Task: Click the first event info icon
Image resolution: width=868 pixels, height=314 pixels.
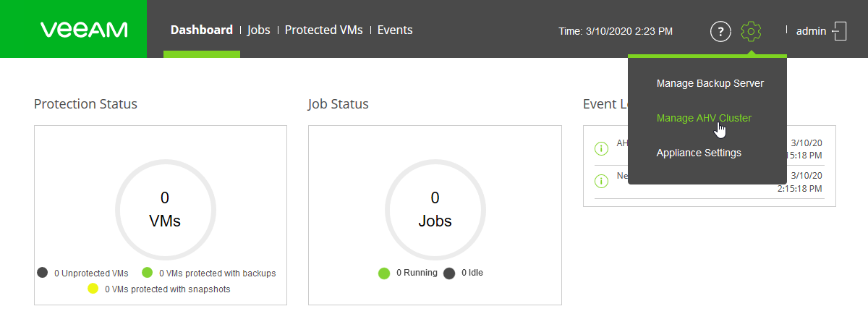Action: coord(601,148)
